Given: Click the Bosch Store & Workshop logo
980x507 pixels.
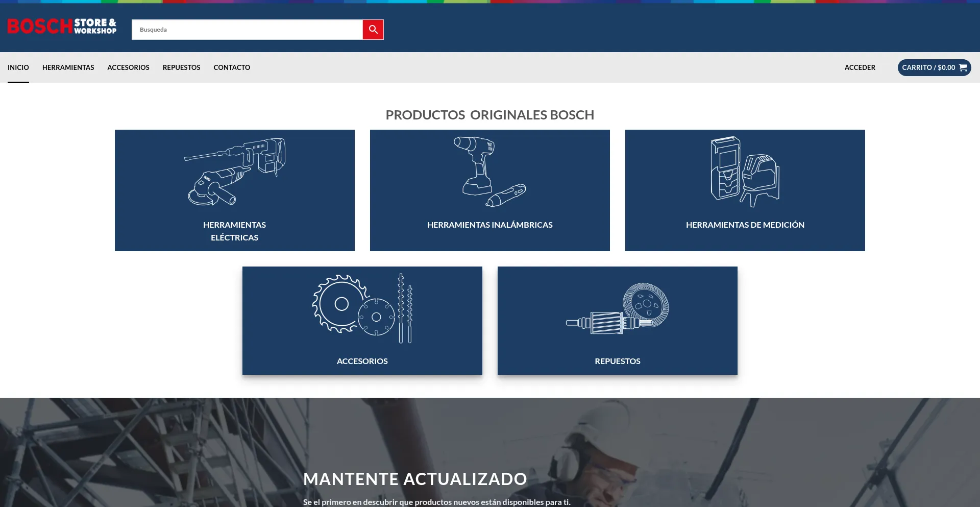Looking at the screenshot, I should click(x=62, y=26).
